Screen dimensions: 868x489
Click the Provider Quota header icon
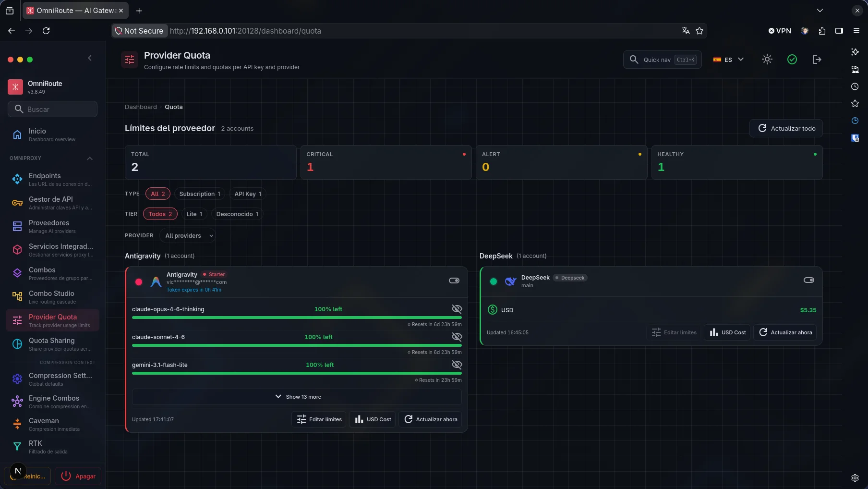(x=130, y=60)
